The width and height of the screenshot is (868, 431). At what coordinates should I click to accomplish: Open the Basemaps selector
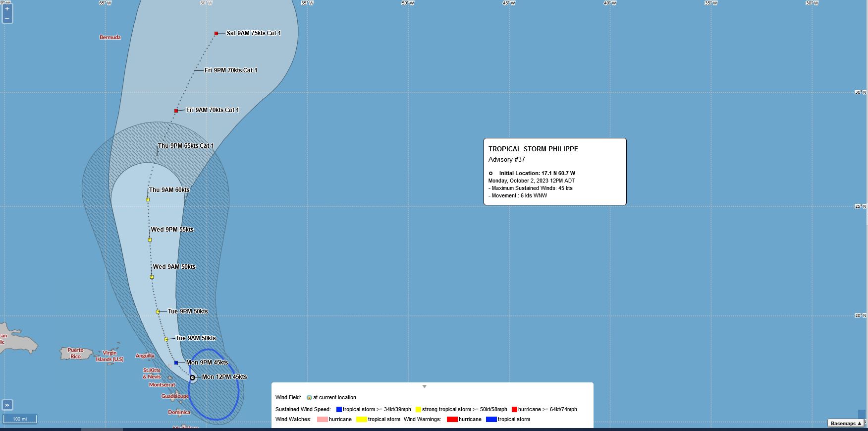click(x=846, y=423)
